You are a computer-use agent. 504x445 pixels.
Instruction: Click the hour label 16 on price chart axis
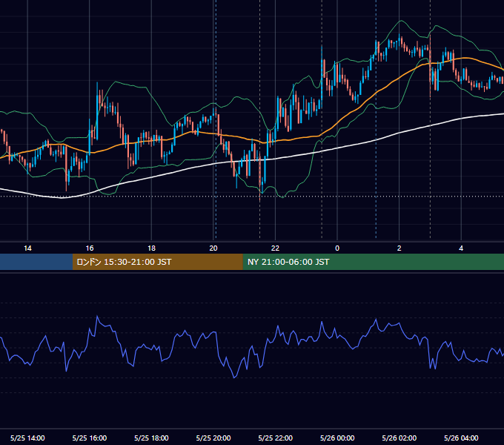click(90, 248)
